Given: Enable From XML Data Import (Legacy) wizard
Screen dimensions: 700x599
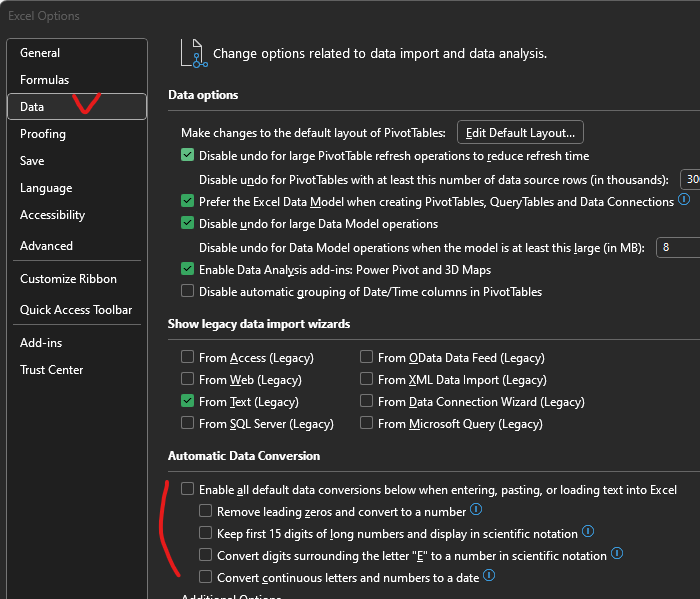Looking at the screenshot, I should pos(367,379).
